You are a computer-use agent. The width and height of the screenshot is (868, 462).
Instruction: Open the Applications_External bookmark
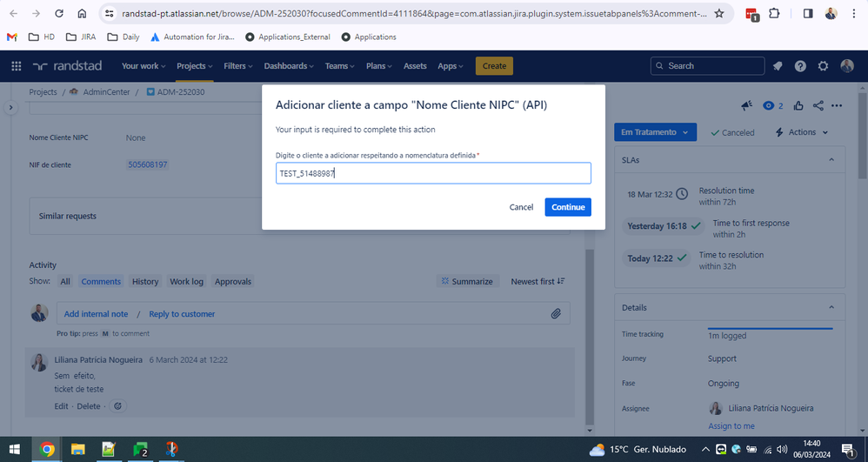point(288,37)
